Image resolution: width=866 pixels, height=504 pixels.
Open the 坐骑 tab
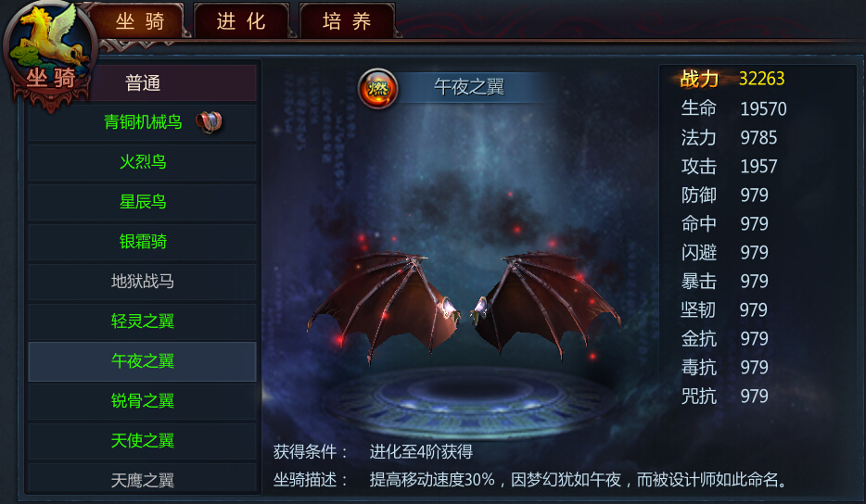pyautogui.click(x=140, y=21)
